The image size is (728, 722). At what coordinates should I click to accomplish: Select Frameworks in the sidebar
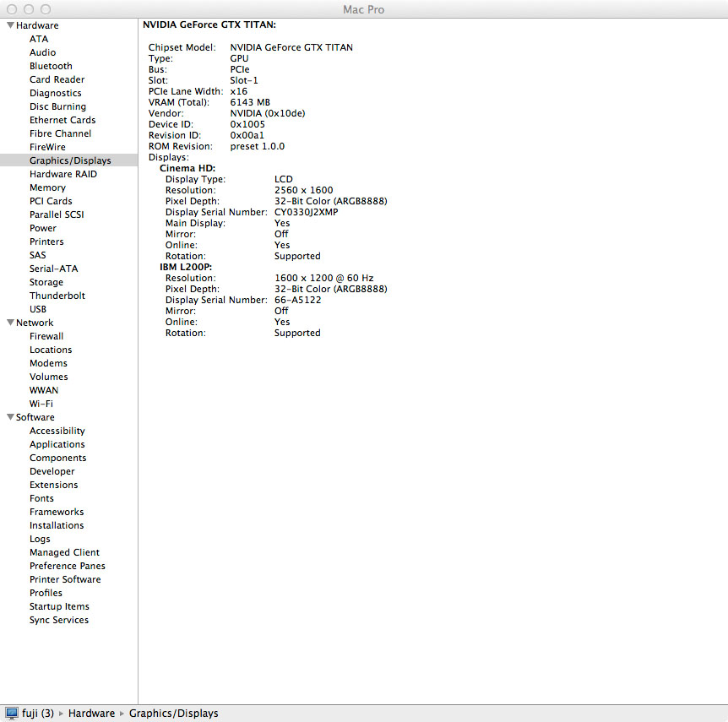(x=57, y=512)
